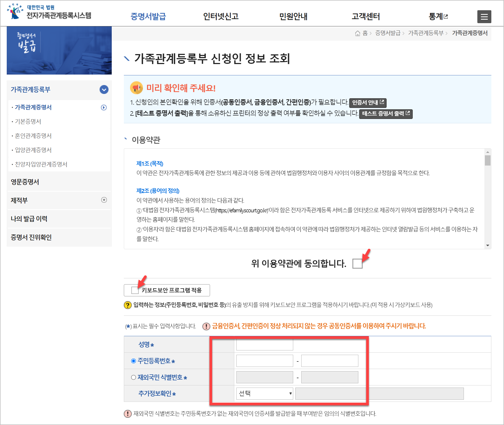The width and height of the screenshot is (504, 425).
Task: Click the court logo 전자가족관계등록시스템
Action: click(x=49, y=12)
